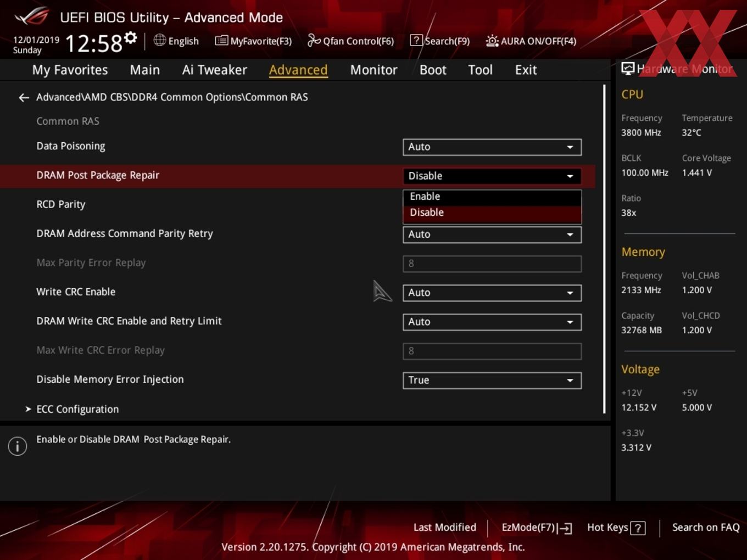Click the 12:58 clock display
The image size is (747, 560).
94,43
